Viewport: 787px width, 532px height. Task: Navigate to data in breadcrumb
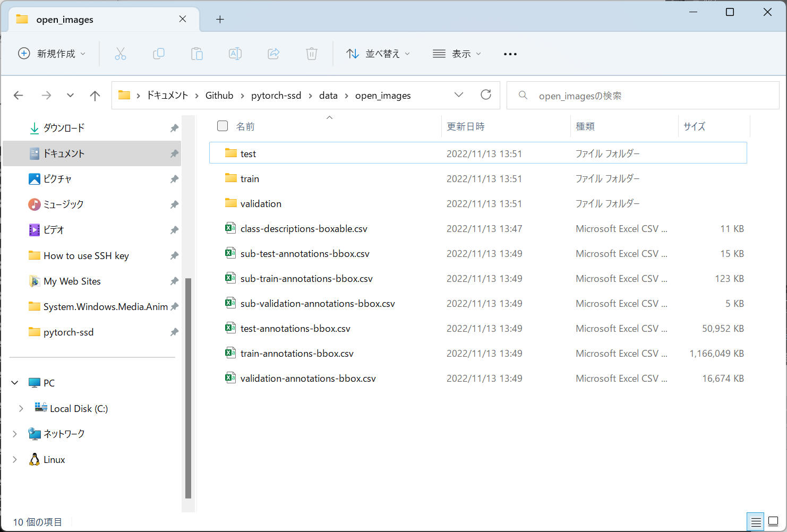[328, 96]
